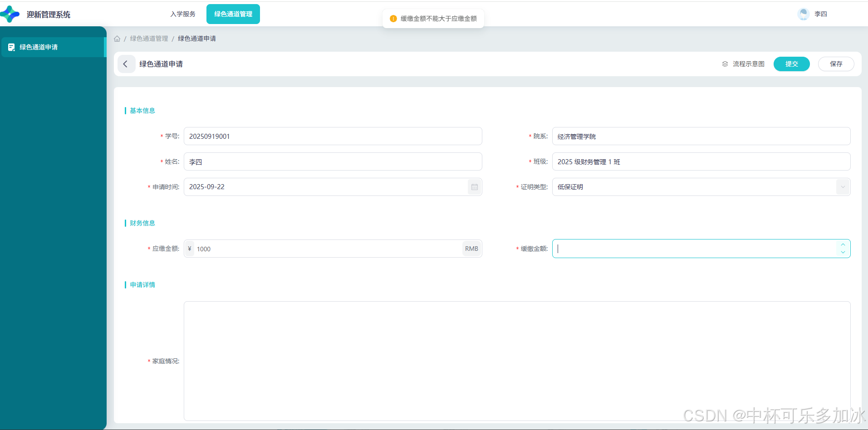The image size is (868, 430).
Task: Increase 缓缴金额 with the up arrow
Action: (843, 244)
